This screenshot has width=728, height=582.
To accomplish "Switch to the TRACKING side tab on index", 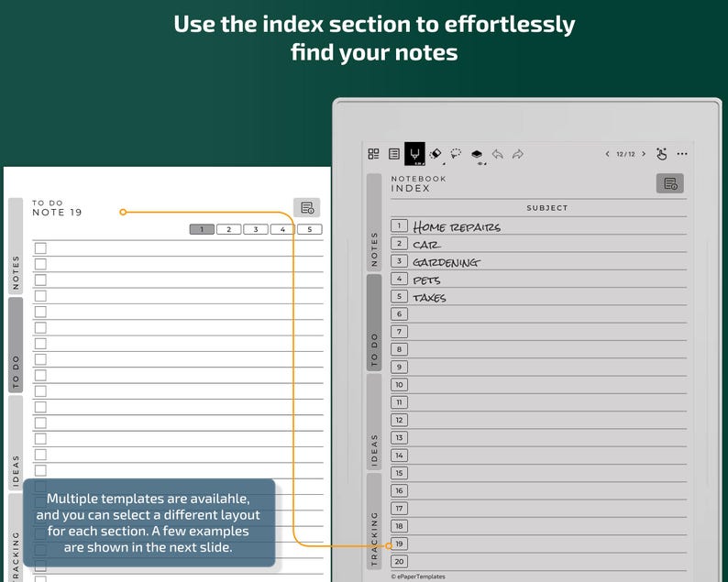I will [374, 522].
